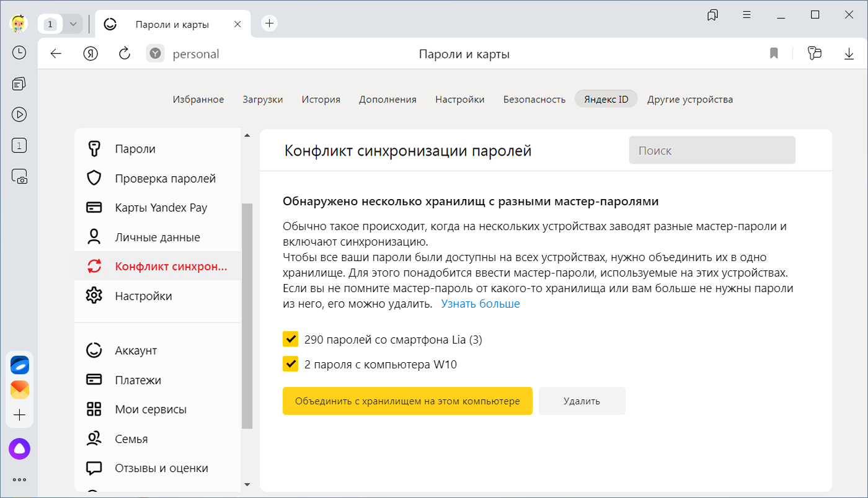Open sidebar three-dots more options
Image resolution: width=868 pixels, height=498 pixels.
(x=20, y=479)
